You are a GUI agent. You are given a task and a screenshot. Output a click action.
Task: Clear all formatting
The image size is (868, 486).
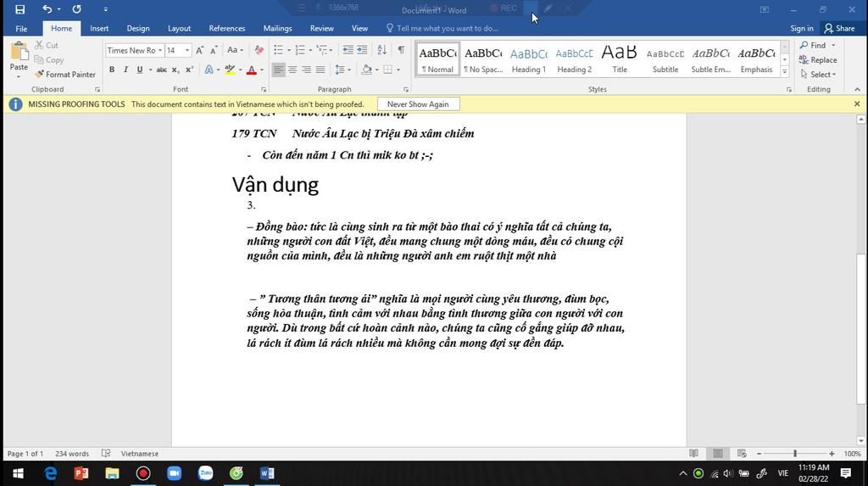(x=259, y=50)
